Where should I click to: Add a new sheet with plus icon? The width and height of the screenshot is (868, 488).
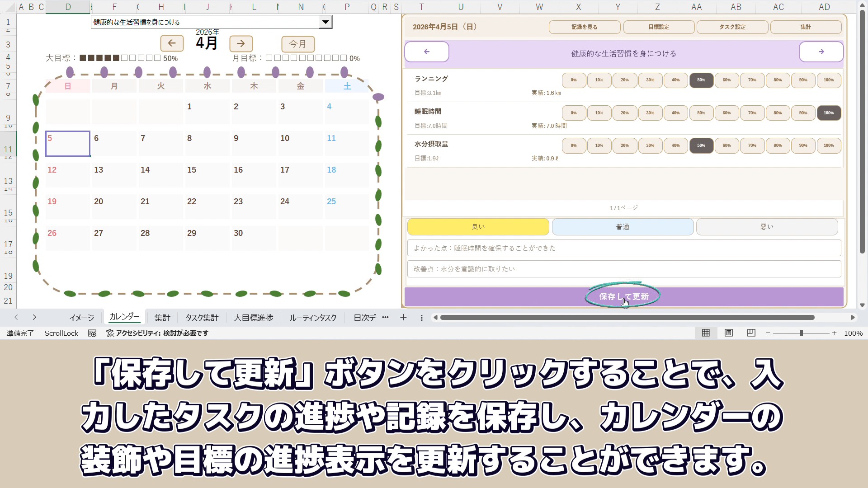[403, 318]
